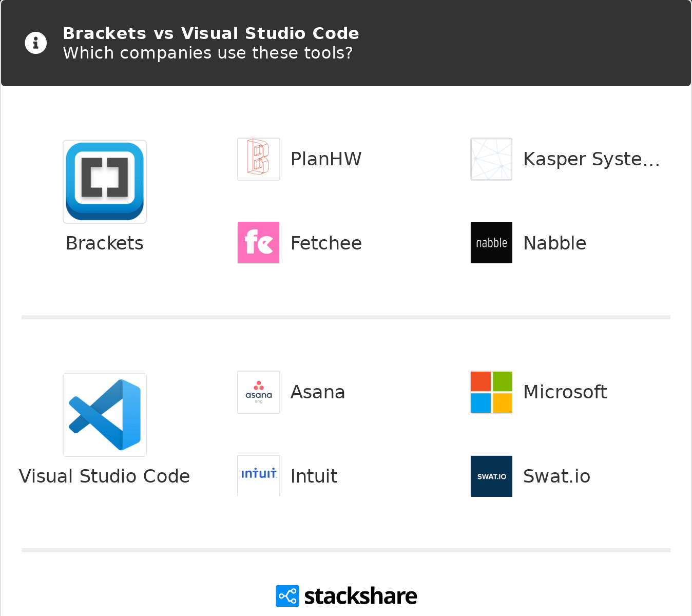Open the Kasper Systems text link
Image resolution: width=692 pixels, height=616 pixels.
pyautogui.click(x=591, y=159)
